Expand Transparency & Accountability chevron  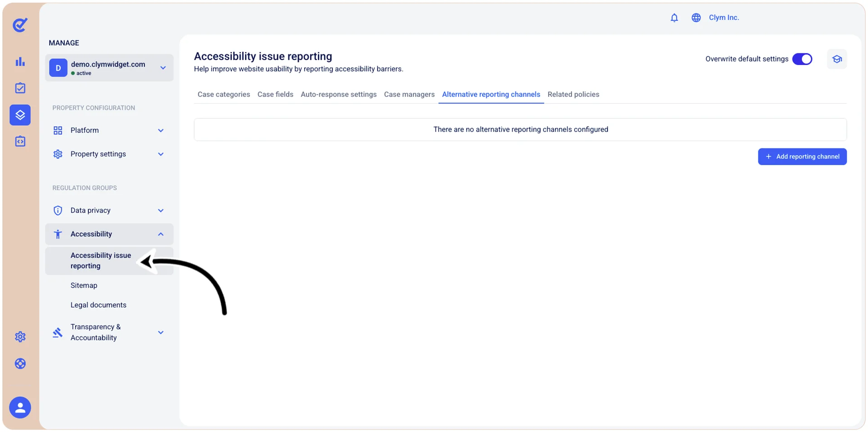click(x=161, y=332)
